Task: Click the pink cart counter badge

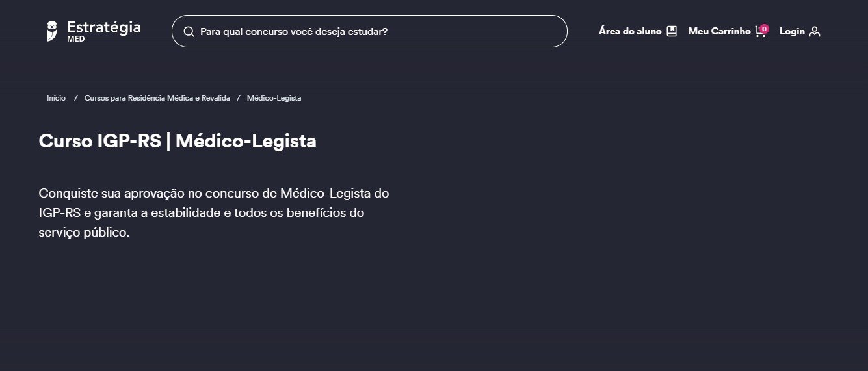Action: point(764,29)
